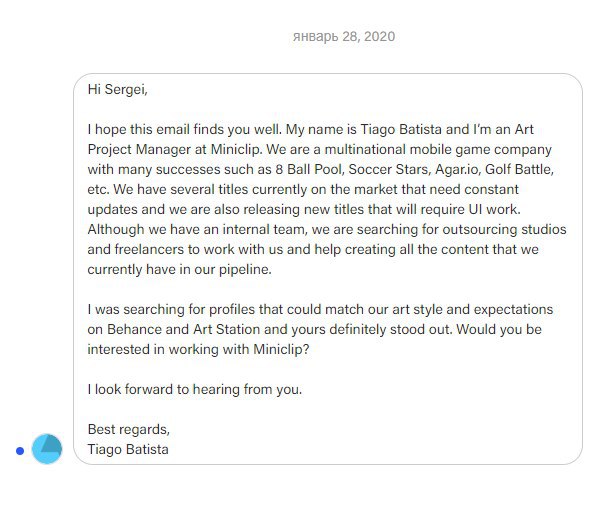
Task: Select the phrase currently have in our pipeline
Action: (x=179, y=269)
